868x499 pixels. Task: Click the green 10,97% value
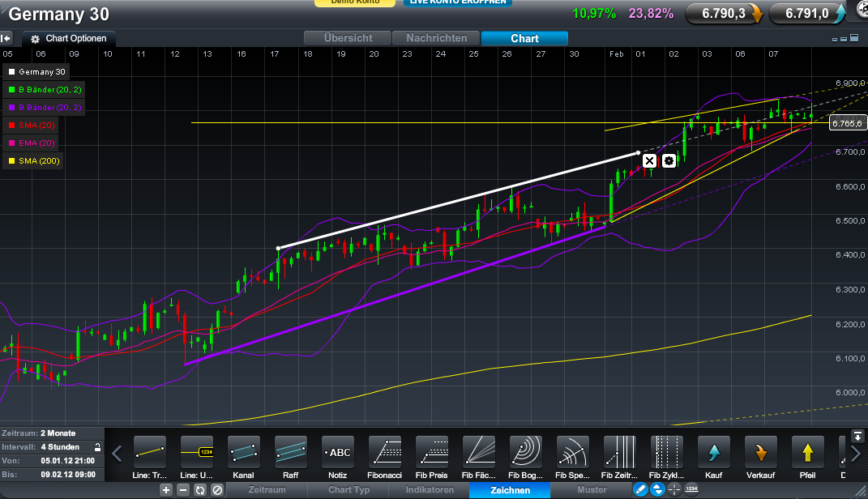tap(594, 14)
